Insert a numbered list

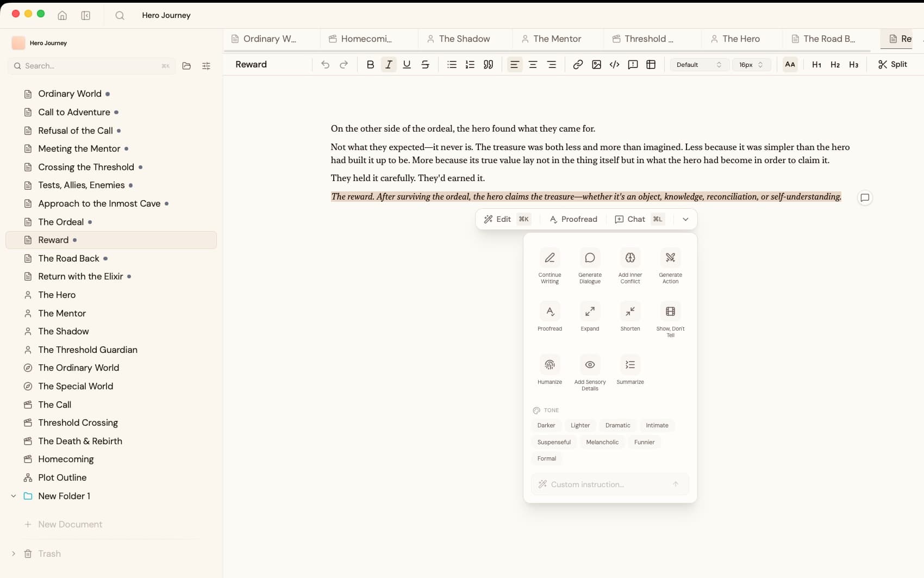point(470,64)
